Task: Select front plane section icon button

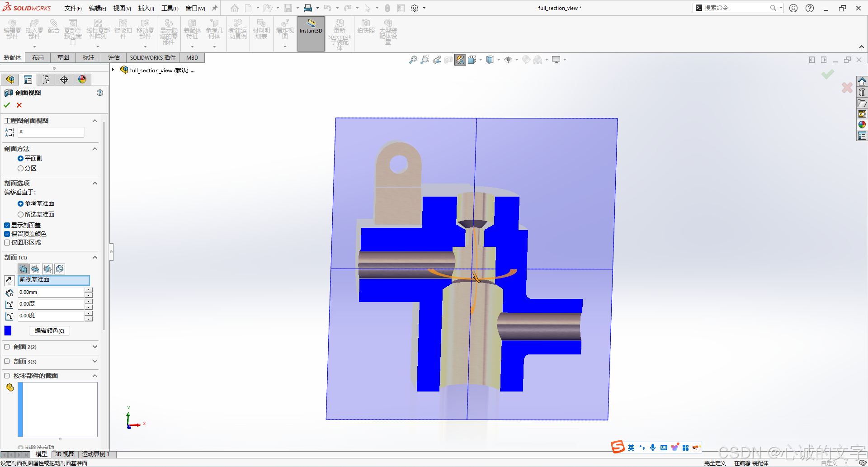Action: click(x=23, y=269)
